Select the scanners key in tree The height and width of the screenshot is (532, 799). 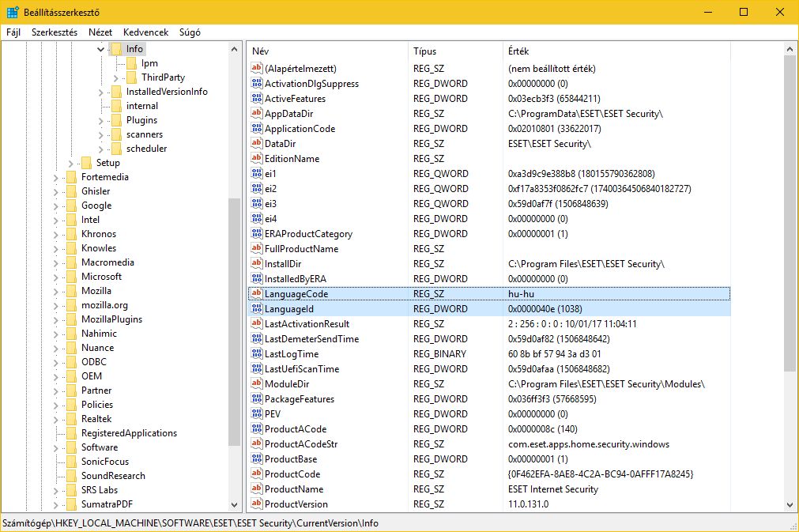(145, 134)
